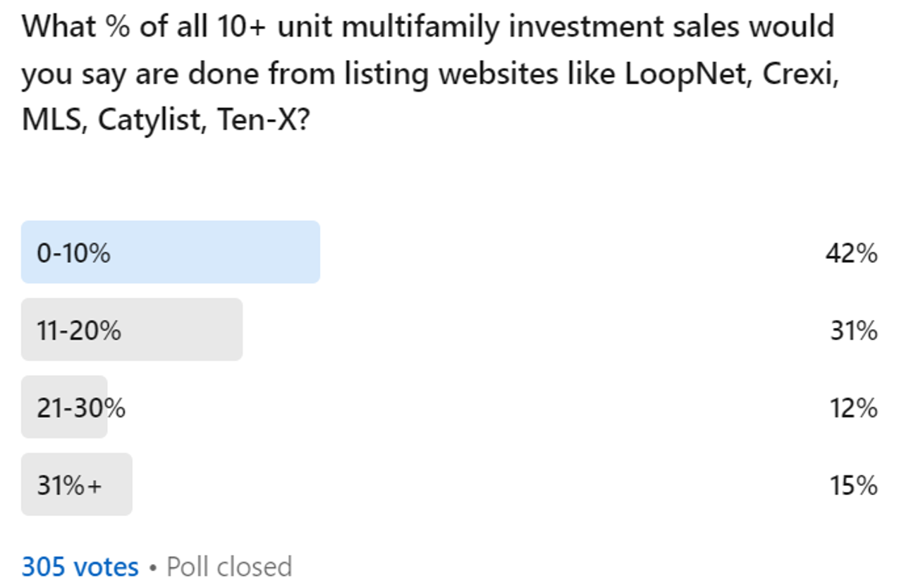Click the '0-10%' option label
This screenshot has width=899, height=588.
tap(73, 253)
